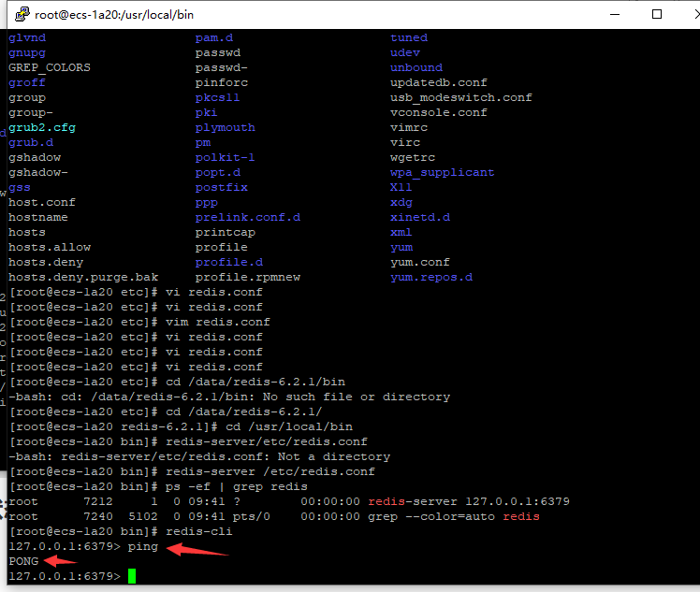Click the 'updatedb.conf' file entry
The height and width of the screenshot is (592, 700).
(439, 83)
